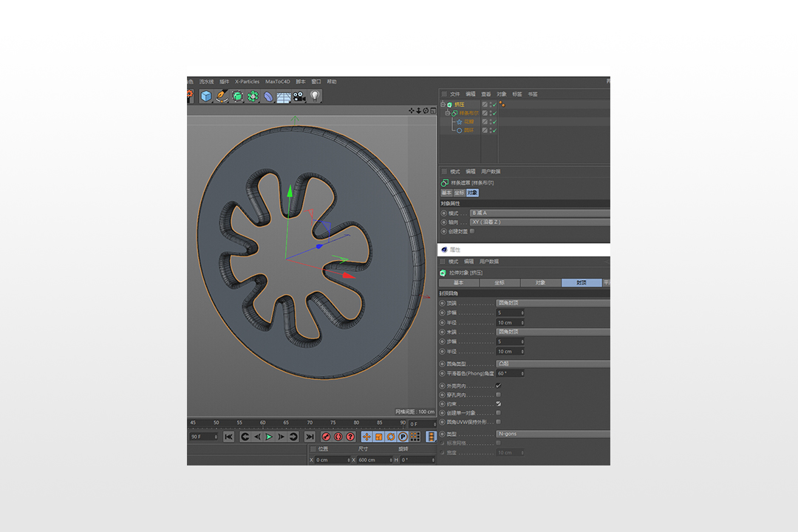
Task: Go to start of animation
Action: tap(228, 437)
